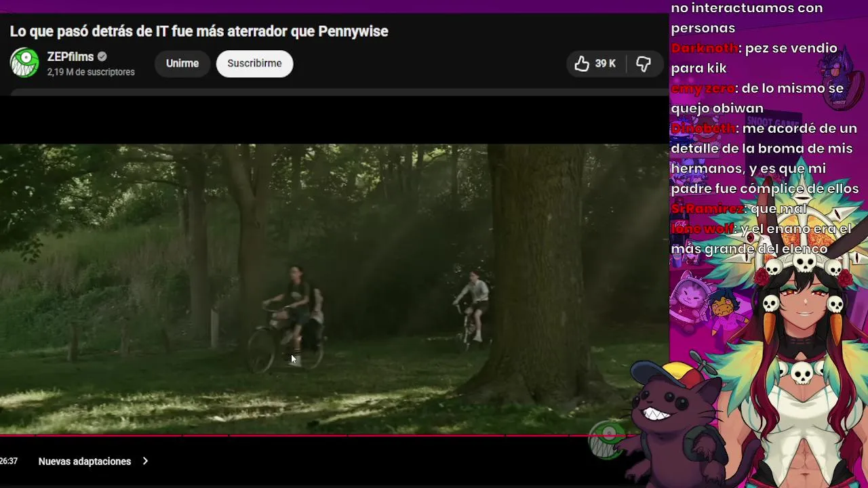Click the Suscribirme button
This screenshot has width=868, height=488.
[254, 64]
